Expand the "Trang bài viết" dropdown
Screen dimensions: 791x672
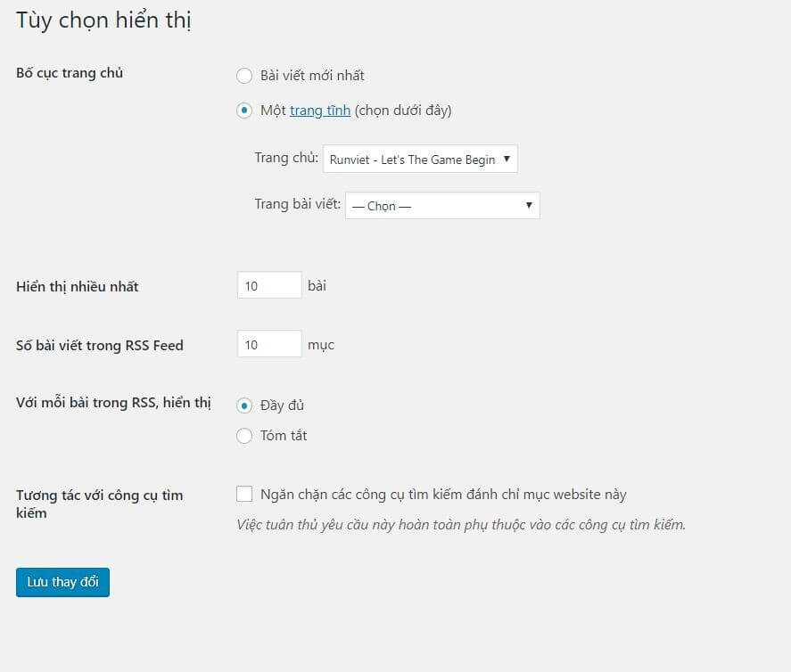click(442, 206)
